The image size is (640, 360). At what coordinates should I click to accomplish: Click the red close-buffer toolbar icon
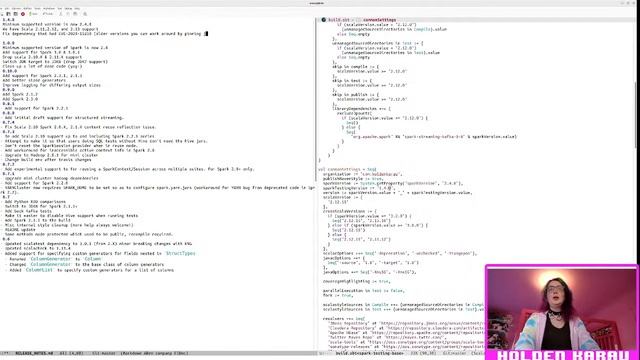tap(23, 14)
